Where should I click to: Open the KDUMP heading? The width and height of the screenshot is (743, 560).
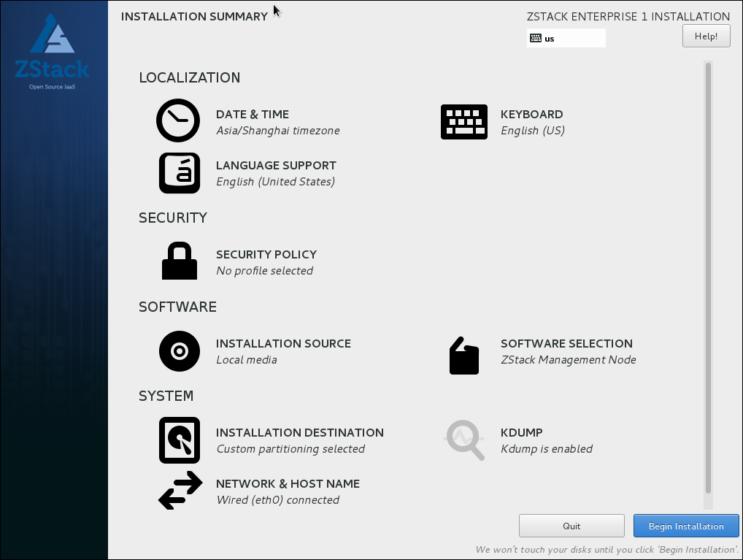[522, 433]
